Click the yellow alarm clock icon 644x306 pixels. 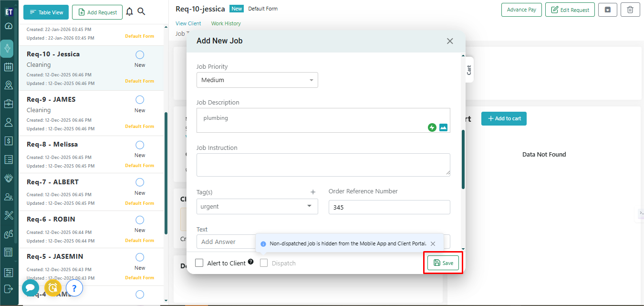[52, 287]
